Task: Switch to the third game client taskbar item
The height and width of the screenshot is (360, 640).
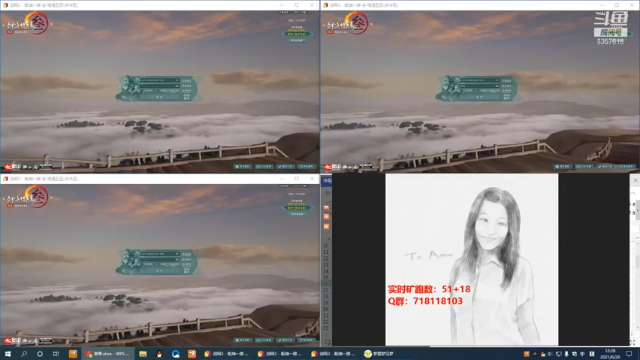Action: coord(333,354)
